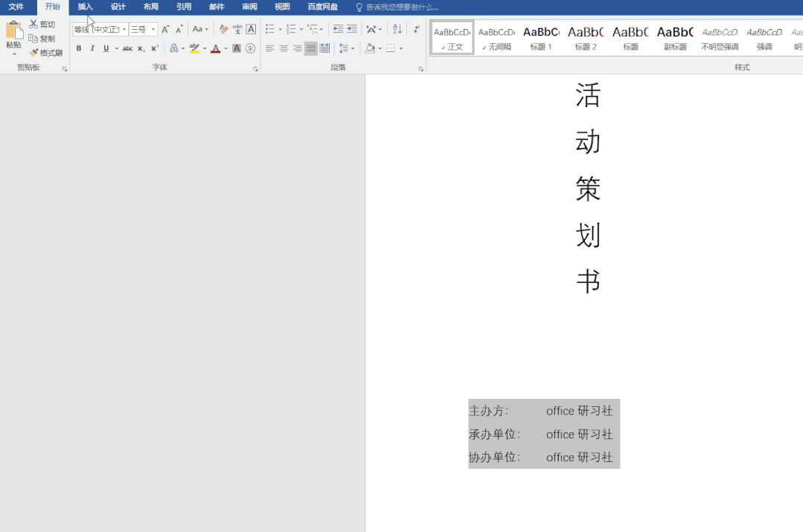Click the 主办方 line in document

click(x=541, y=411)
